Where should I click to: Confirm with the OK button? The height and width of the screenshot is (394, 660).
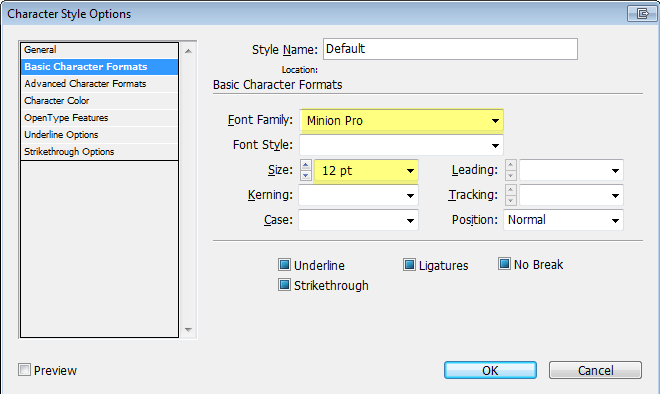tap(490, 370)
